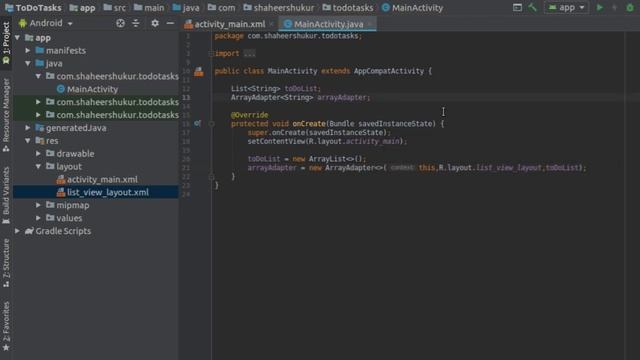Viewport: 640px width, 360px height.
Task: Expand the generatedJava folder arrow
Action: [28, 128]
